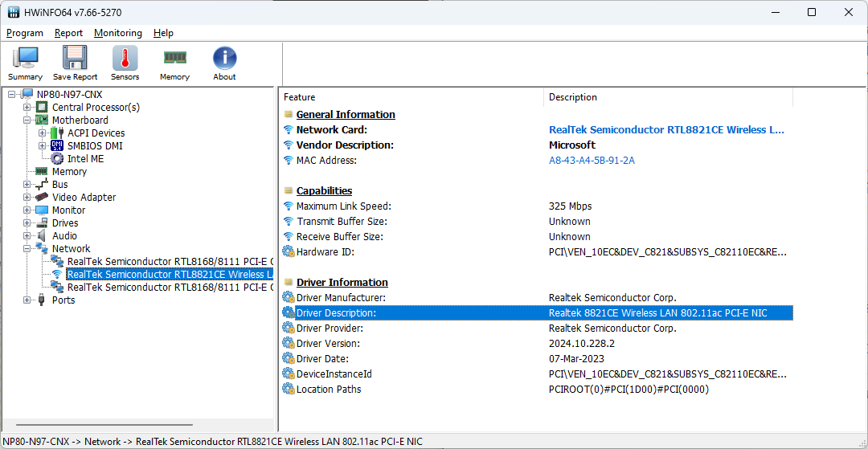
Task: Select the RTL8821CE Wireless adapter tree item
Action: (x=170, y=274)
